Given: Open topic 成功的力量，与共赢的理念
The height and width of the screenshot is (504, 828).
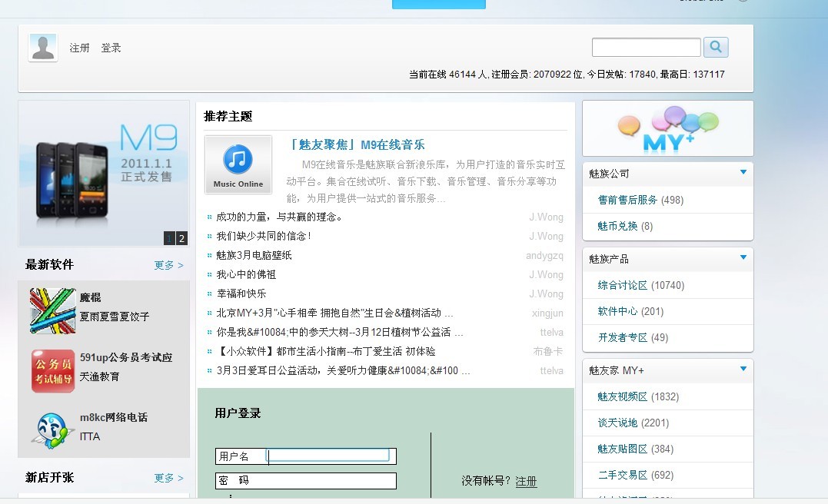Looking at the screenshot, I should pos(279,217).
